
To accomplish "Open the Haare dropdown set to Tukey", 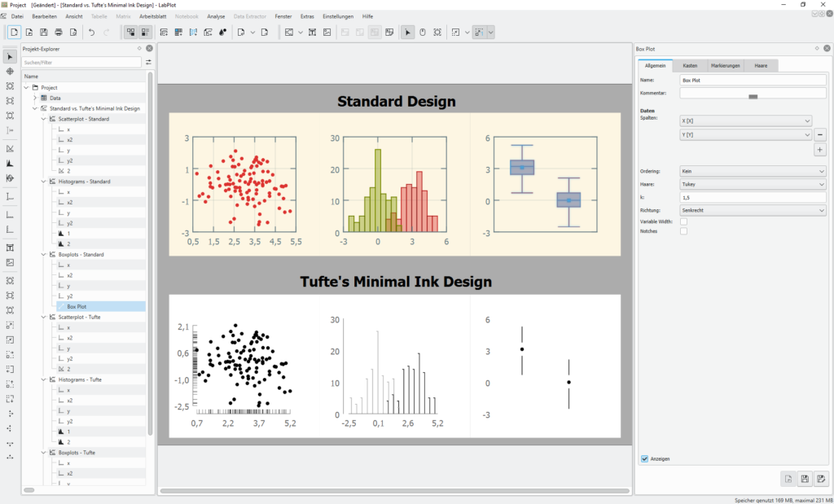I will coord(753,184).
